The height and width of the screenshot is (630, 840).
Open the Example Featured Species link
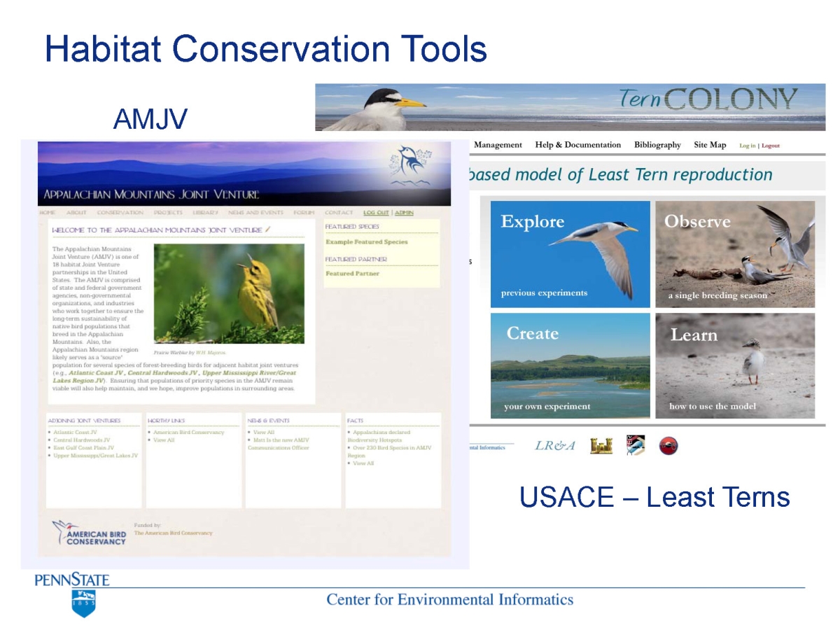[367, 242]
